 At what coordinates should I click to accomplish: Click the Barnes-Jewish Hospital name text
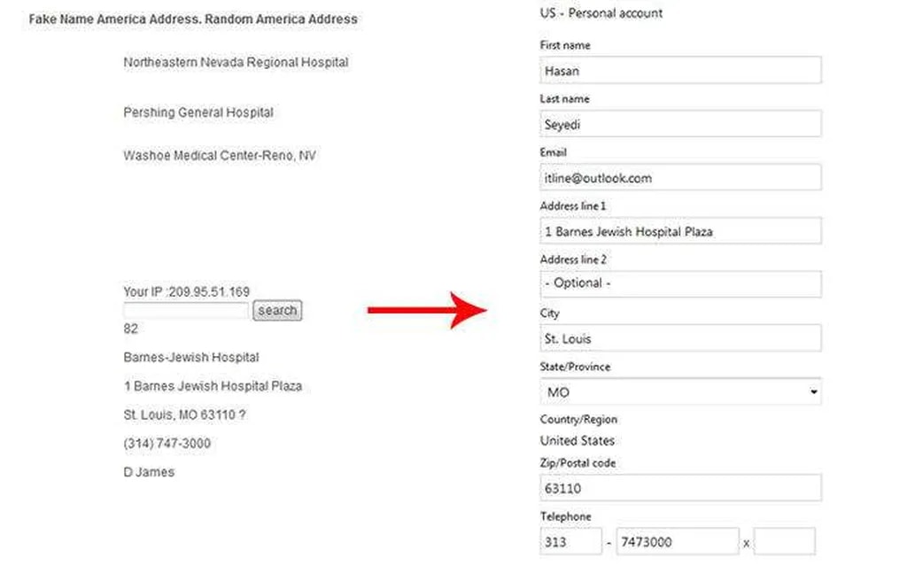tap(191, 358)
